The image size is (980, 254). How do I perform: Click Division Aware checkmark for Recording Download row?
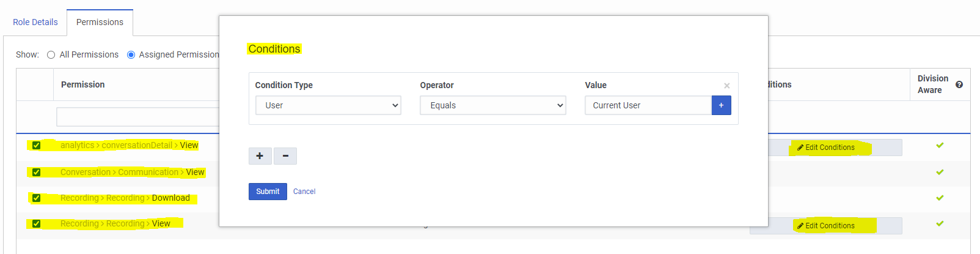(x=940, y=198)
